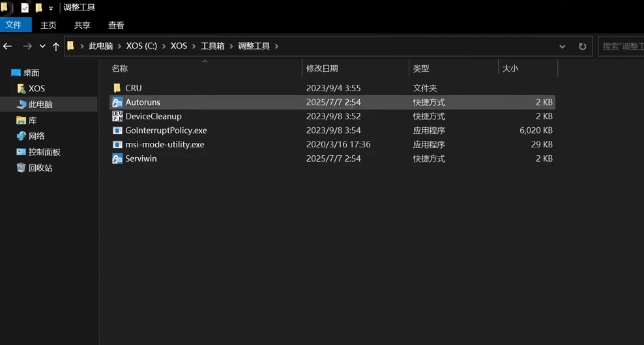
Task: Select the DeviceCleanup shortcut icon
Action: (117, 117)
